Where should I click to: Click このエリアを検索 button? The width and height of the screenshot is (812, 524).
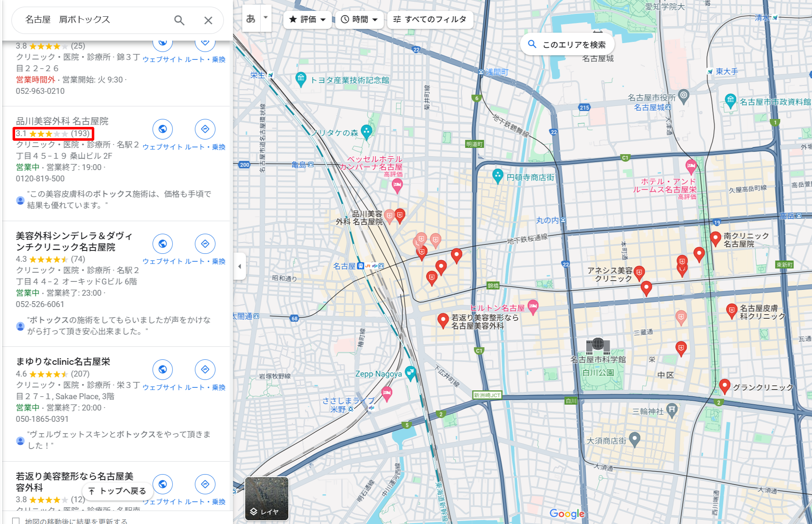(567, 44)
